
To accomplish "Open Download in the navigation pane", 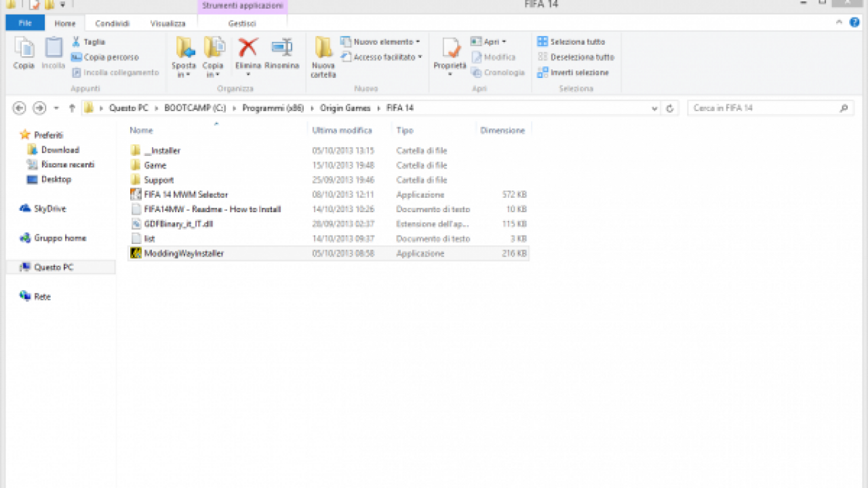I will coord(60,150).
